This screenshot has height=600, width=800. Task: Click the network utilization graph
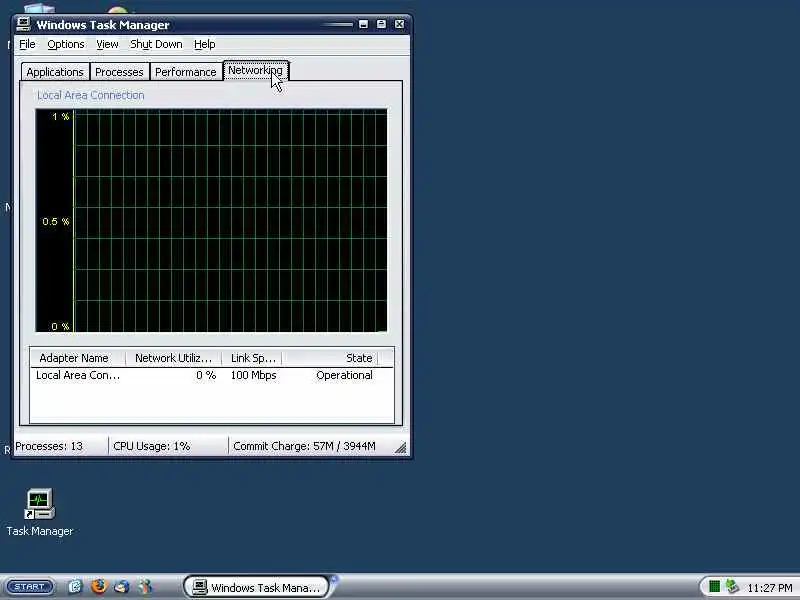[211, 220]
